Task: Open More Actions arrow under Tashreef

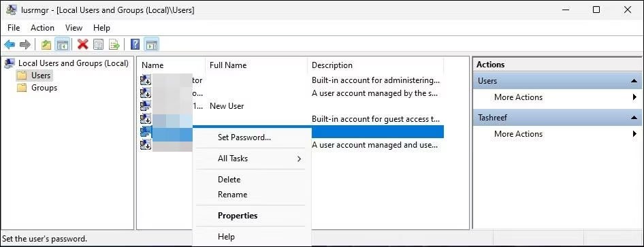Action: point(635,134)
